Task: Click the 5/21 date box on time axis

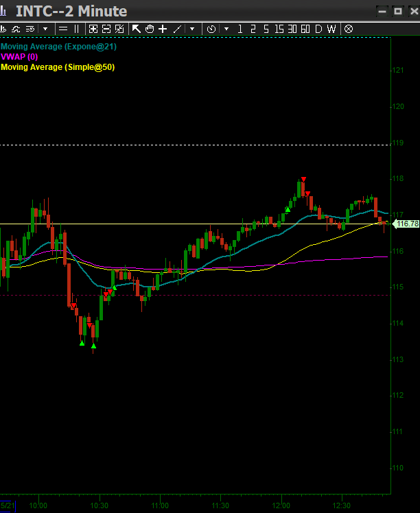Action: tap(8, 506)
